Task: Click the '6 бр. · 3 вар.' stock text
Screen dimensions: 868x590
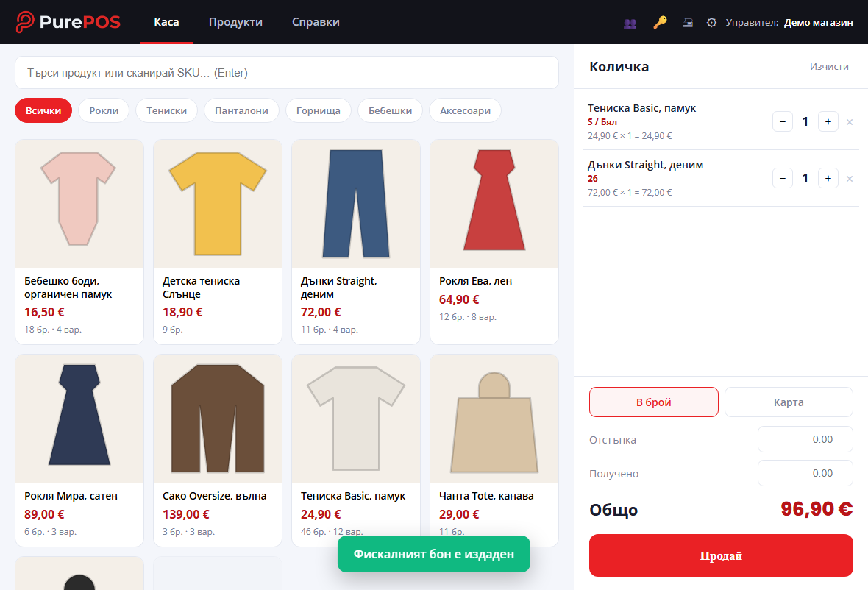Action: pyautogui.click(x=50, y=532)
